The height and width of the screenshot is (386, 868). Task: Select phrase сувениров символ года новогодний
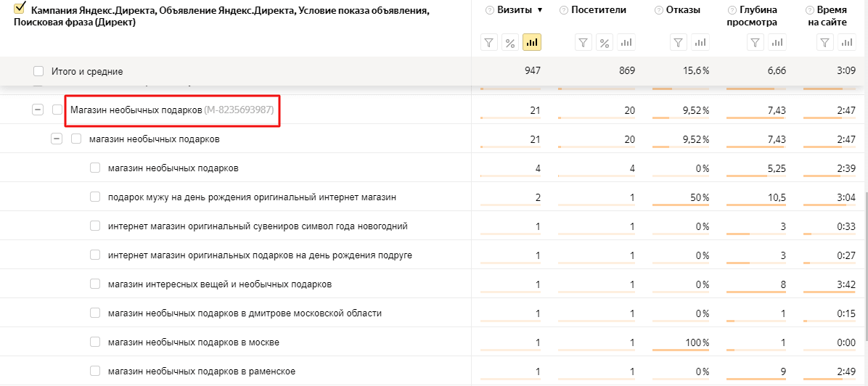coord(258,226)
